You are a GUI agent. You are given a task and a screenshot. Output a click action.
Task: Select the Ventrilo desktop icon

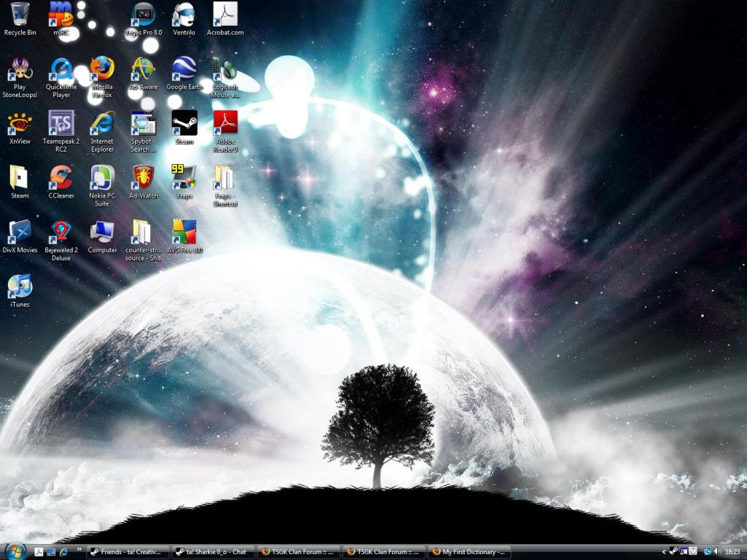[x=184, y=15]
